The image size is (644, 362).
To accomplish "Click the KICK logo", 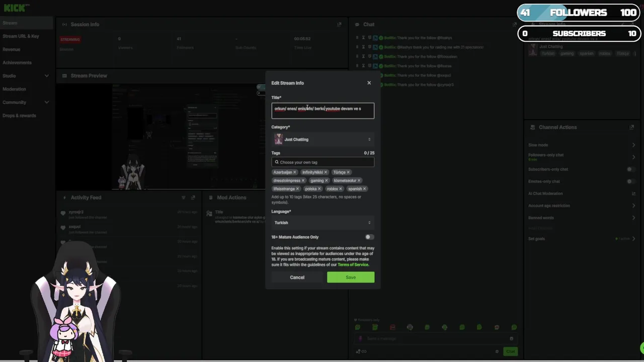I will tap(15, 8).
